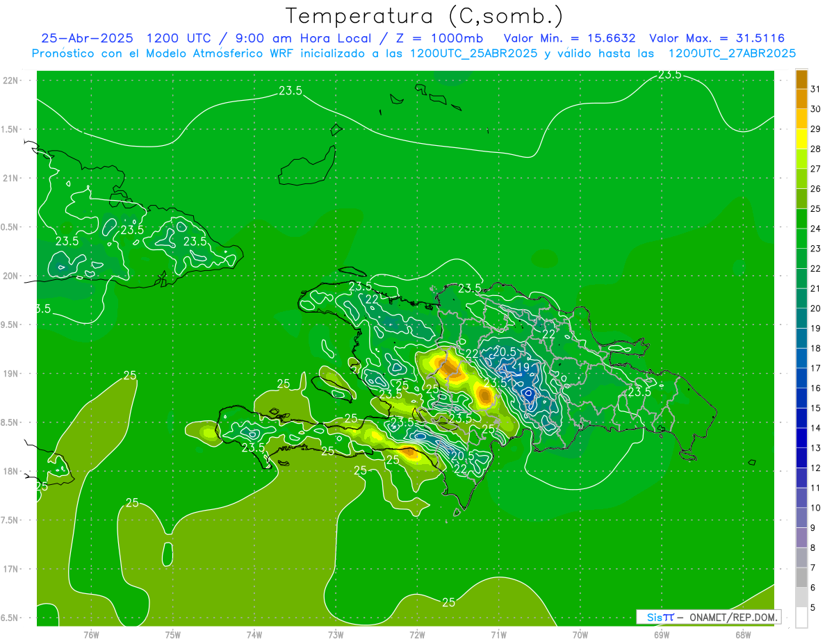Click the green legend band between 23 and 24
The height and width of the screenshot is (644, 834).
[x=801, y=238]
